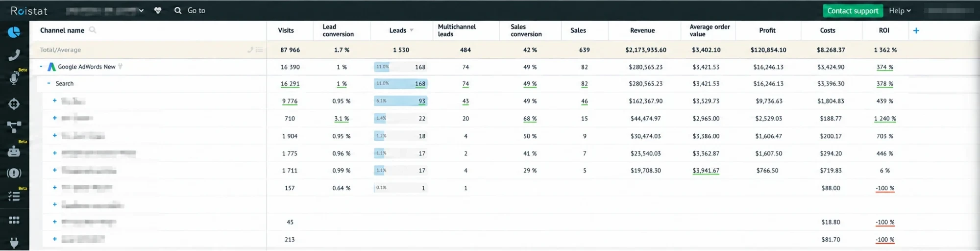
Task: Click the Total/Average row label
Action: coord(60,50)
